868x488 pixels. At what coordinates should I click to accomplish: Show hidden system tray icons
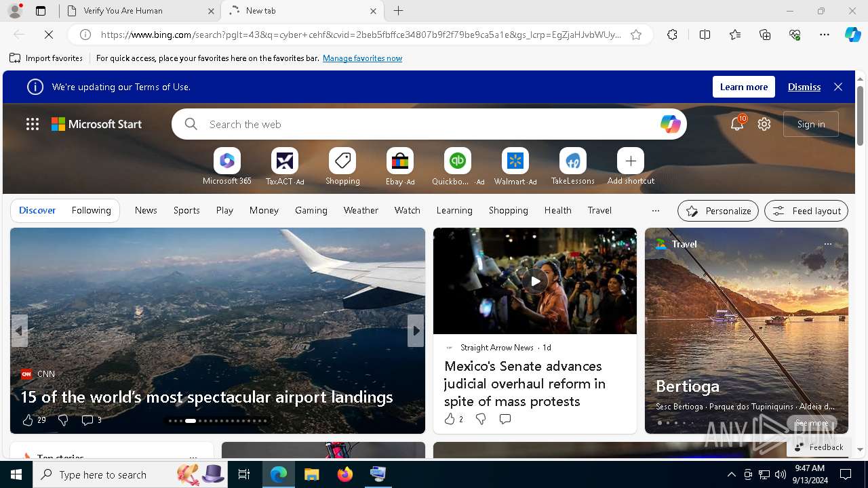click(731, 474)
